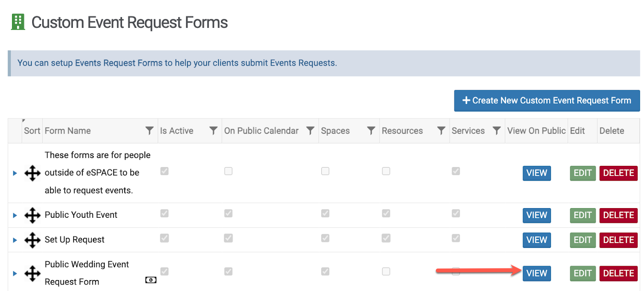Expand the Public Wedding Event Request Form row
Image resolution: width=644 pixels, height=291 pixels.
point(15,274)
